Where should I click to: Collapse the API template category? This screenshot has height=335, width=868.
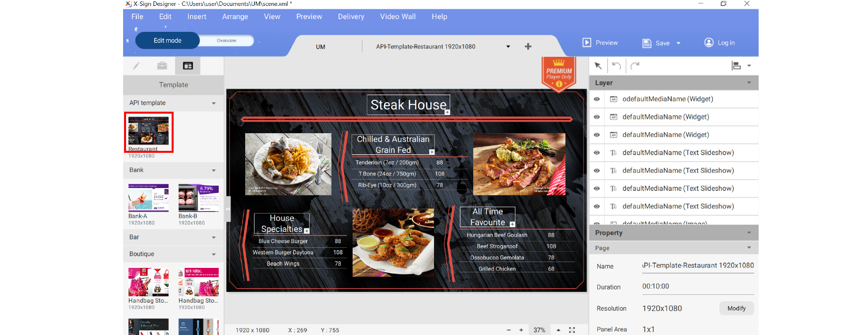(214, 103)
